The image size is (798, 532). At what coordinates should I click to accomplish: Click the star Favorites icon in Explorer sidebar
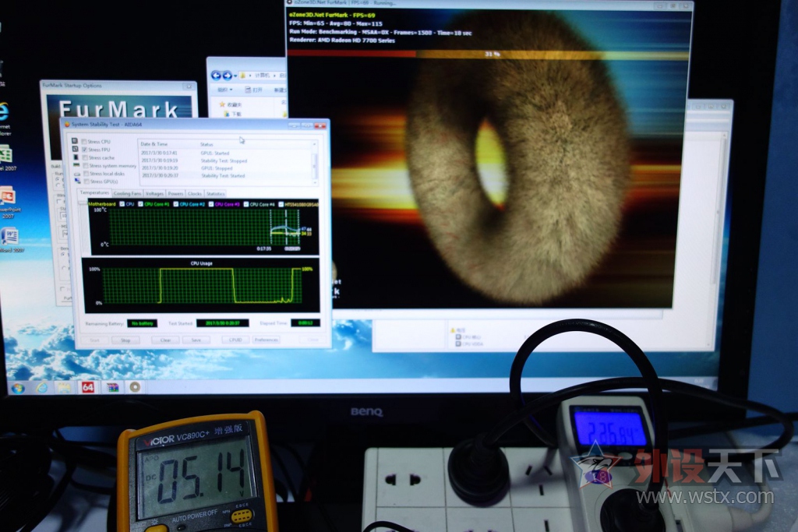tap(222, 104)
